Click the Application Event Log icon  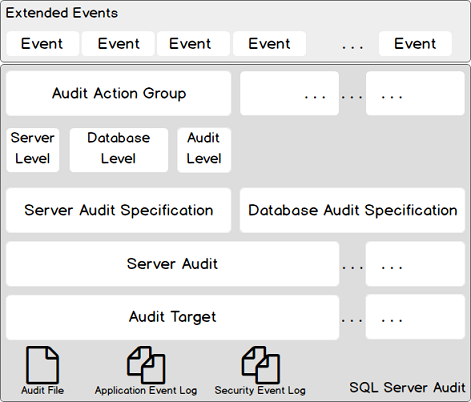click(x=146, y=365)
